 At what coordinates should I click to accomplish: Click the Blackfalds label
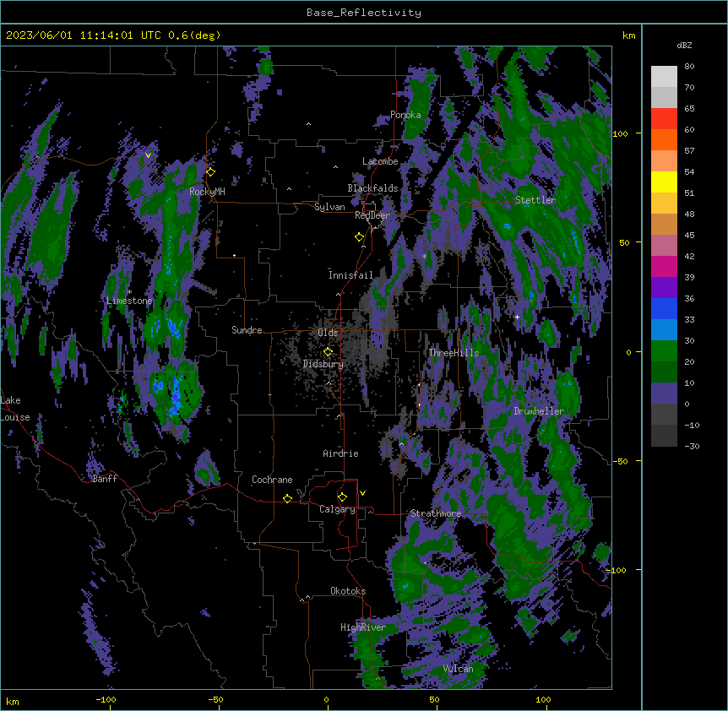372,188
